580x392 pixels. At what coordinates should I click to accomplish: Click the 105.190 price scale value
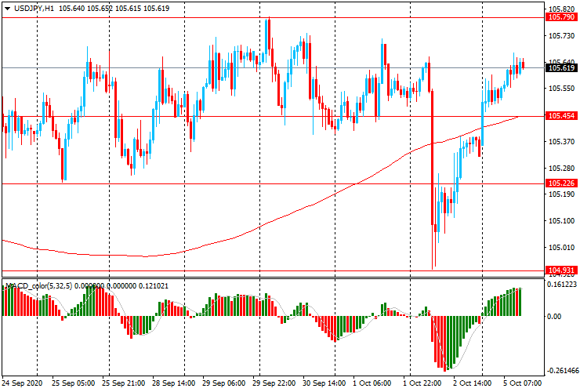(x=561, y=194)
